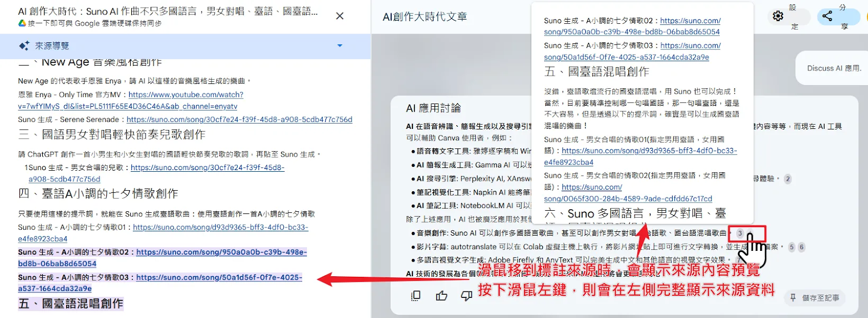Open the 設定 gear settings button

(x=778, y=16)
